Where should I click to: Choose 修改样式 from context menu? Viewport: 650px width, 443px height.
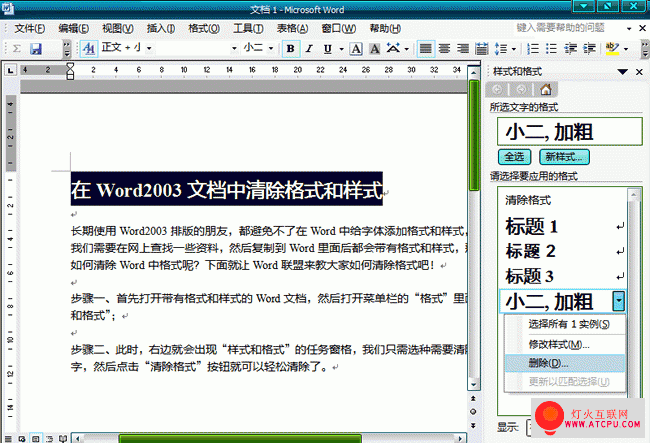coord(559,344)
